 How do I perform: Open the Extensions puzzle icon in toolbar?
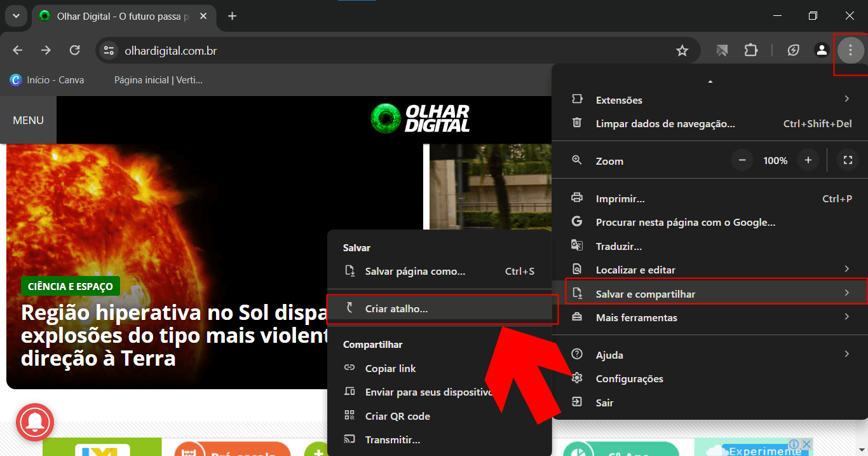[751, 50]
